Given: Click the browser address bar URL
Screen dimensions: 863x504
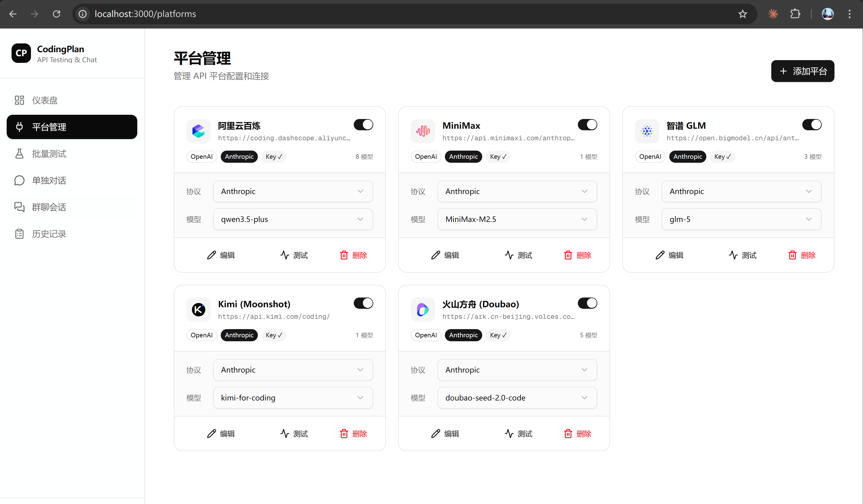Looking at the screenshot, I should 145,14.
